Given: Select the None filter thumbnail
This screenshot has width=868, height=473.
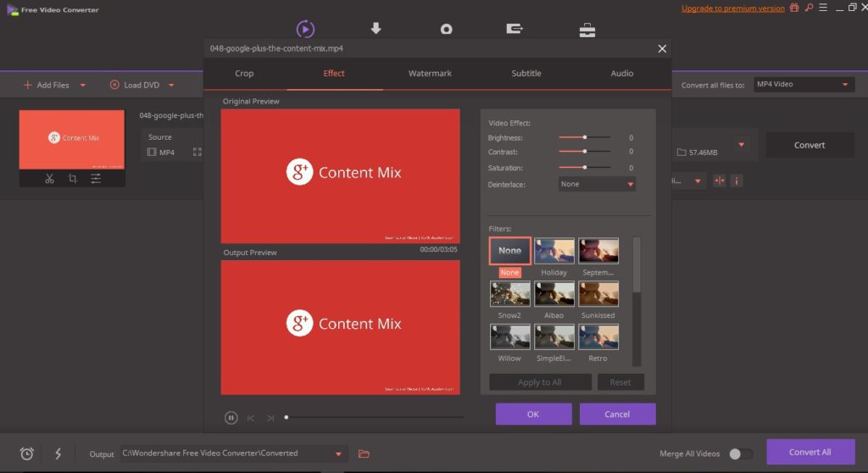Looking at the screenshot, I should coord(509,251).
